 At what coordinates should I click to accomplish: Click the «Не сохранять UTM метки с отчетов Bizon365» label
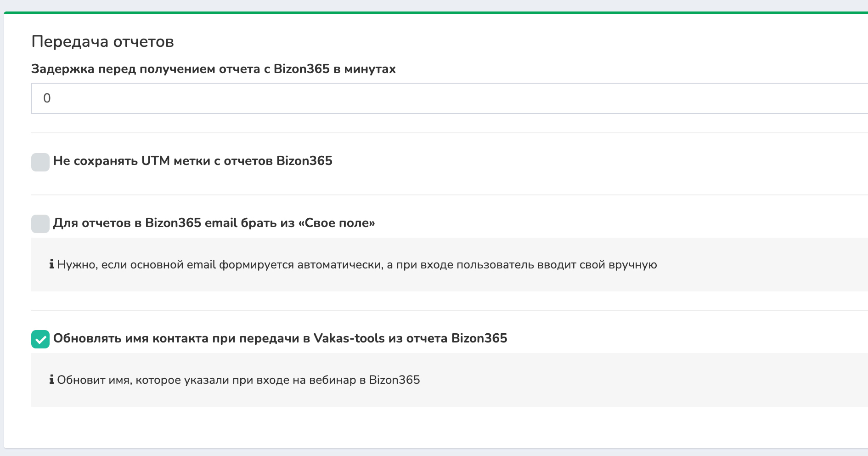click(192, 161)
